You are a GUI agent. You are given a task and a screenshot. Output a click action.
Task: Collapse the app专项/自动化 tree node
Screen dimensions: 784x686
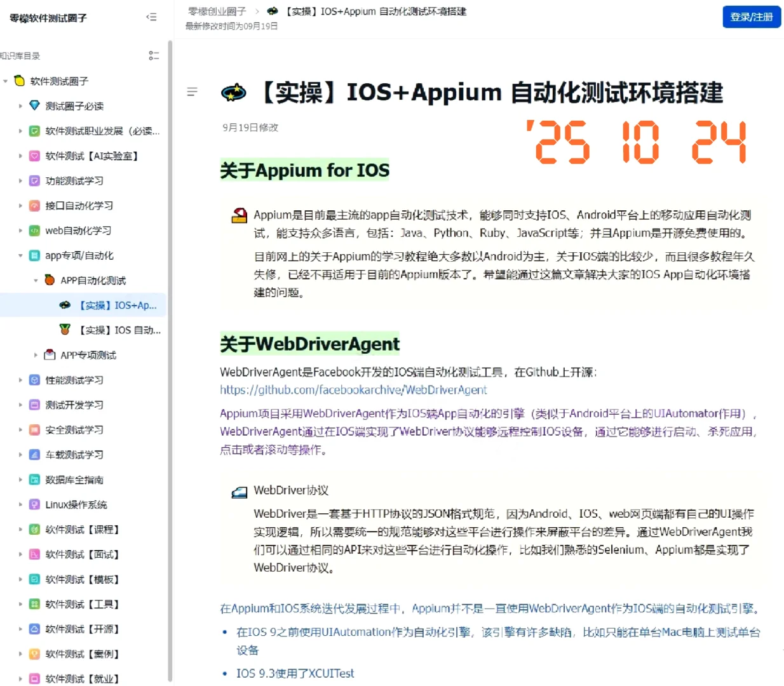tap(20, 255)
